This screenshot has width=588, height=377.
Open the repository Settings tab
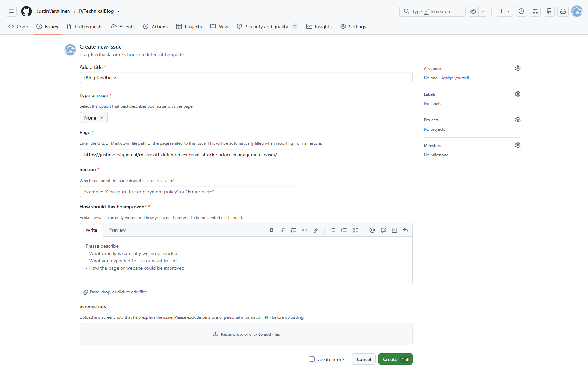point(353,27)
